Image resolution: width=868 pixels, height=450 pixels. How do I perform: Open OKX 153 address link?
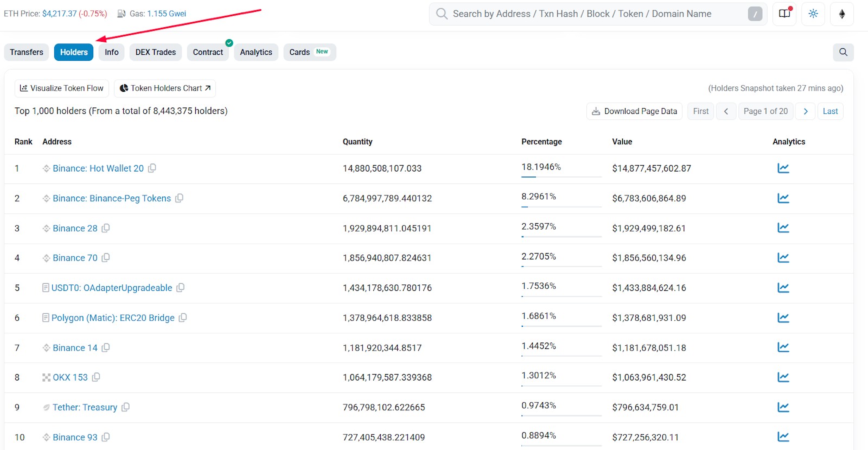70,377
